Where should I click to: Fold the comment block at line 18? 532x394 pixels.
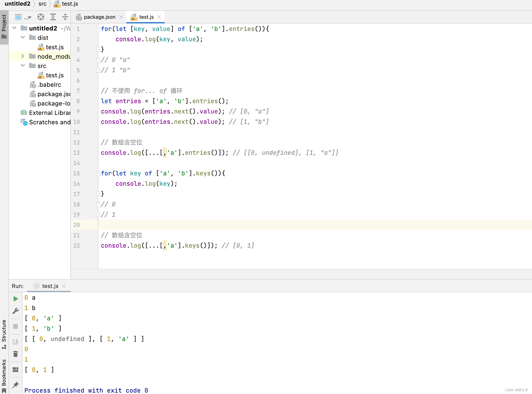(x=98, y=205)
